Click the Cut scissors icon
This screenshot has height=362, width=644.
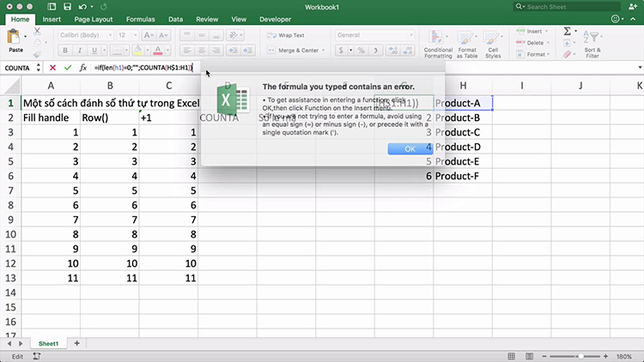pos(38,31)
